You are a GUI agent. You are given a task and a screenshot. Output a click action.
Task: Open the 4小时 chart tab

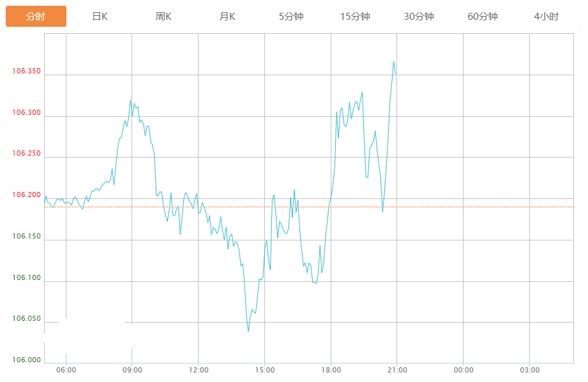pos(547,17)
